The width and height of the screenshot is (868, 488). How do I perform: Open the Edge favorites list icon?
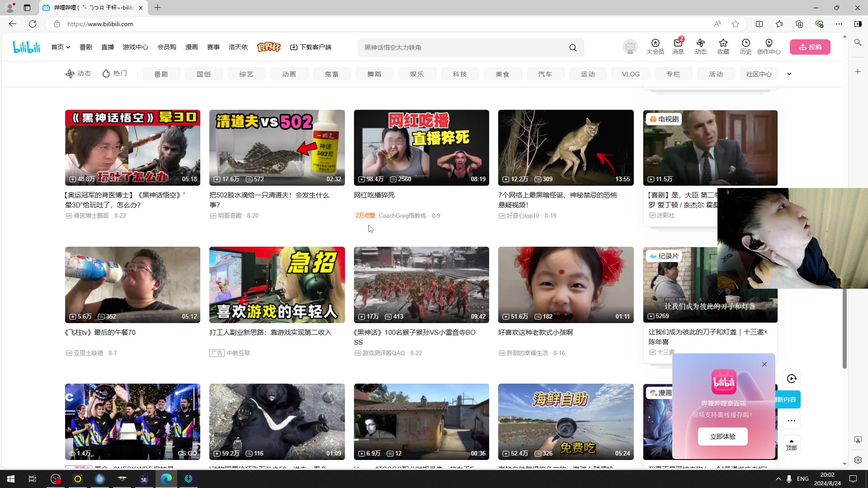tap(779, 24)
